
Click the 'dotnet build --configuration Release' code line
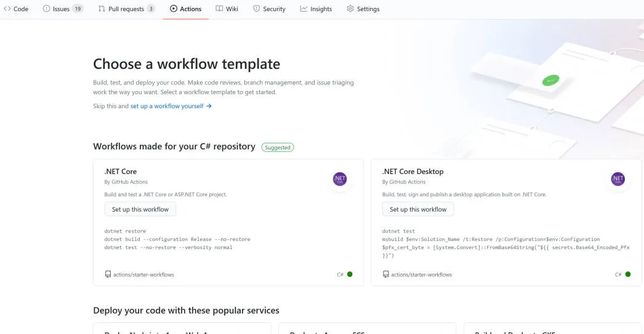pyautogui.click(x=177, y=239)
